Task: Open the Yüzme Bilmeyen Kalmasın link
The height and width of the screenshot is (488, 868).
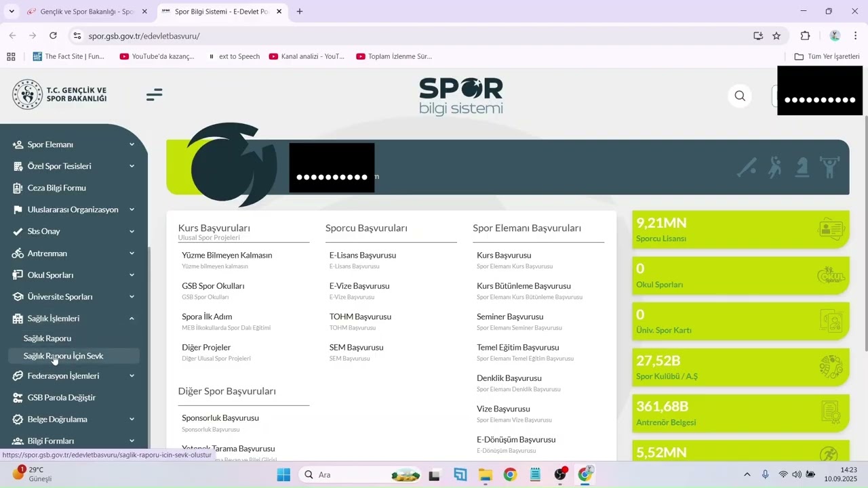Action: pos(227,256)
